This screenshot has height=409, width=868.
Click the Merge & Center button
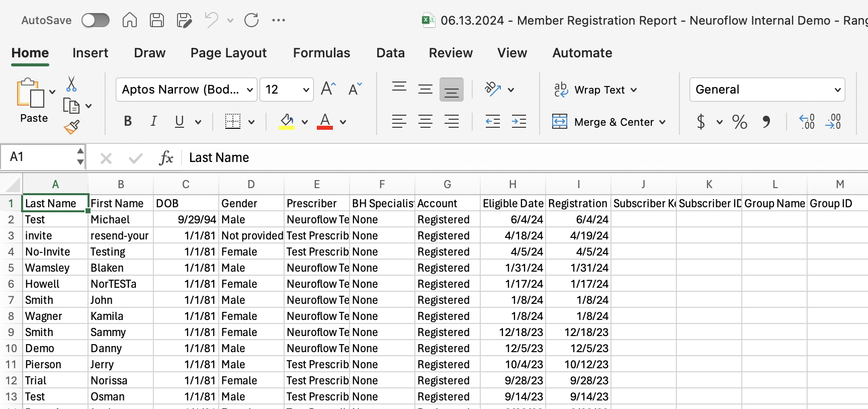pos(603,122)
